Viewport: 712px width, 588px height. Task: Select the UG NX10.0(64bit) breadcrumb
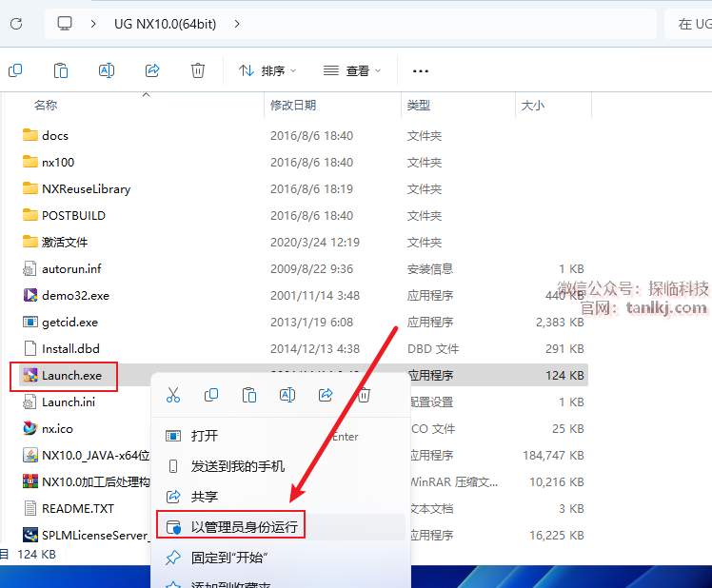166,24
